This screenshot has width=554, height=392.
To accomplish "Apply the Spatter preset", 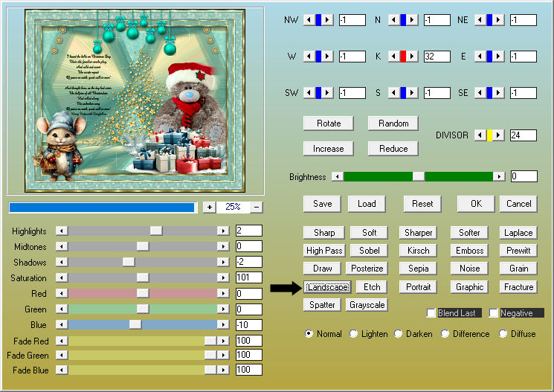I will (322, 305).
